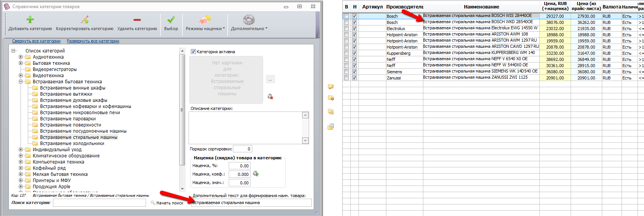The width and height of the screenshot is (644, 216).
Task: Expand the Бытовая техника category
Action: pyautogui.click(x=20, y=63)
